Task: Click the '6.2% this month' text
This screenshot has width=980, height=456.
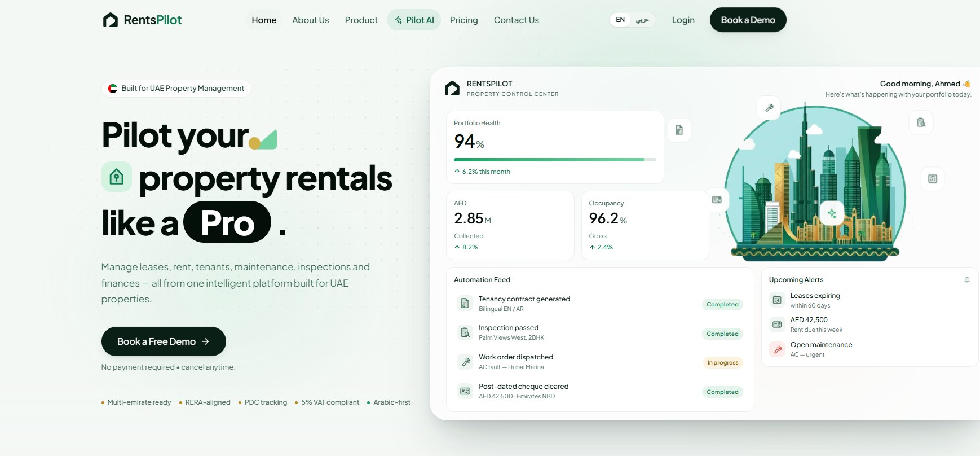Action: [x=486, y=172]
